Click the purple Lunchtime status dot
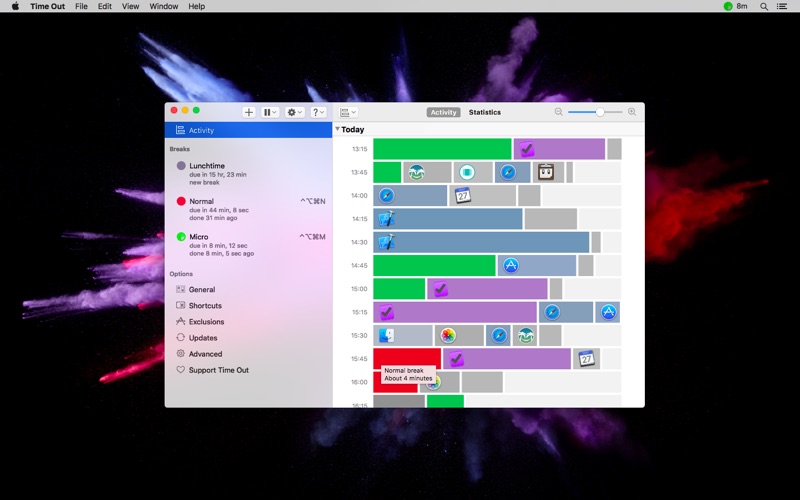The image size is (800, 500). pyautogui.click(x=181, y=165)
